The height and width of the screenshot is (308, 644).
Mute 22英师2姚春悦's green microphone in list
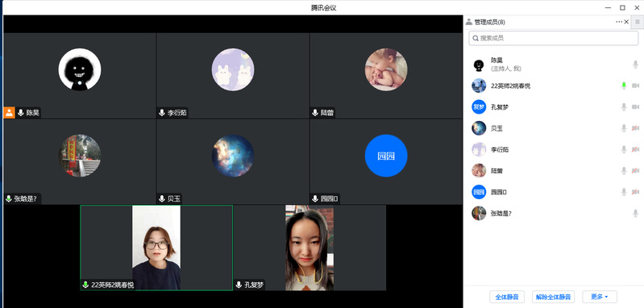coord(624,85)
